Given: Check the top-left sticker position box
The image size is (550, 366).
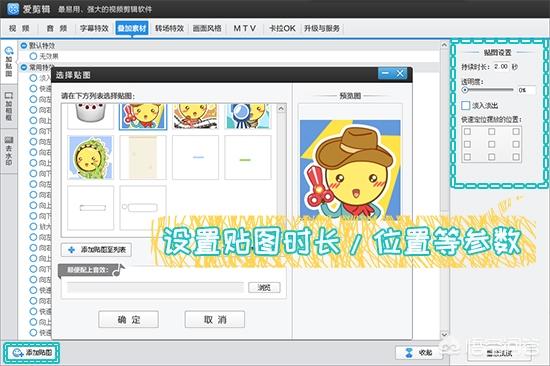Looking at the screenshot, I should click(x=467, y=132).
